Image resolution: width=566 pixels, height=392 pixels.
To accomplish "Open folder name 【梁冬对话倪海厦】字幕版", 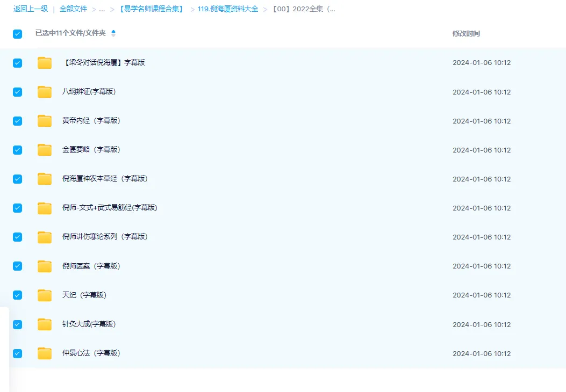I will [x=104, y=62].
